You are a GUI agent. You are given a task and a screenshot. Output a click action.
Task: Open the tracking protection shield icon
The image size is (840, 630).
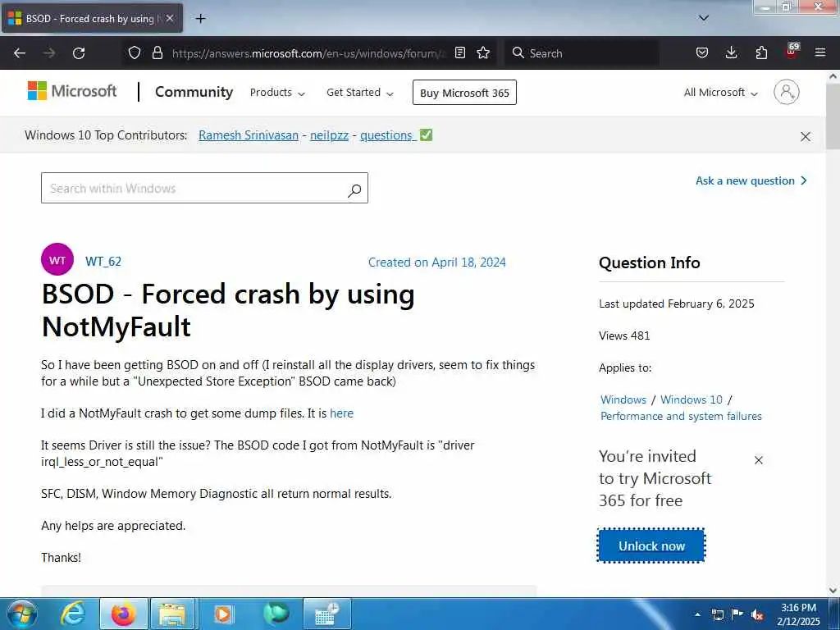coord(135,53)
